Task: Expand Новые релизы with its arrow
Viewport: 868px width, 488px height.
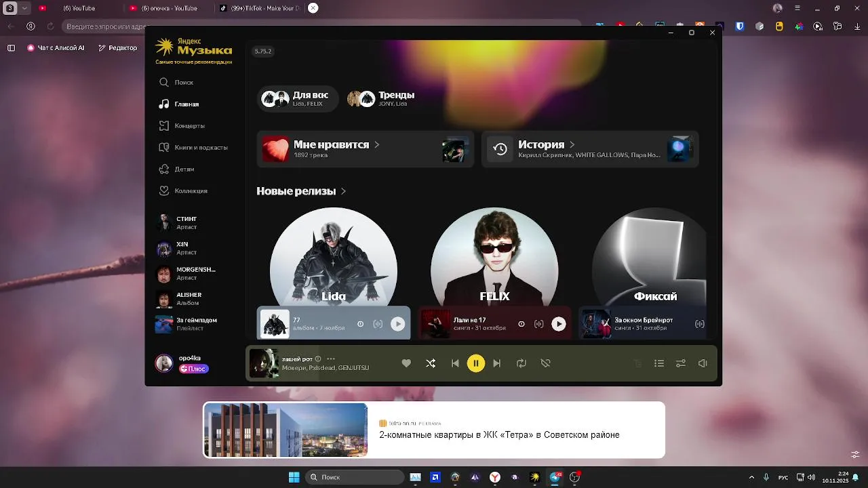Action: click(343, 191)
